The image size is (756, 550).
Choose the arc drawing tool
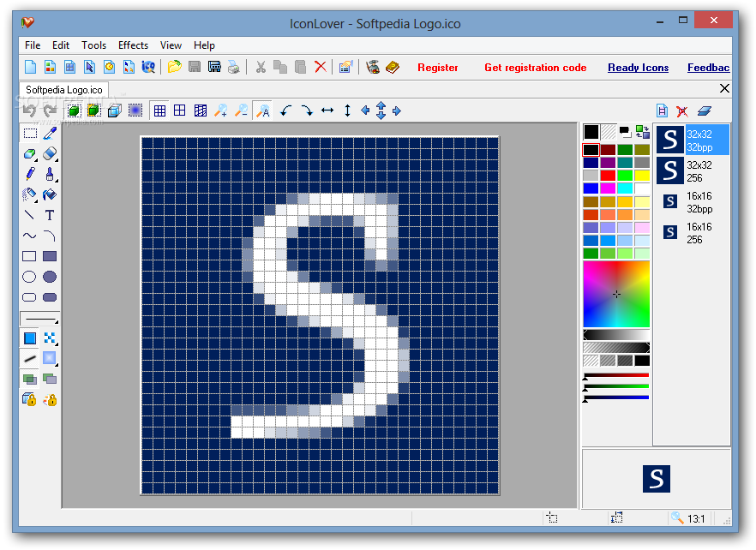coord(50,236)
